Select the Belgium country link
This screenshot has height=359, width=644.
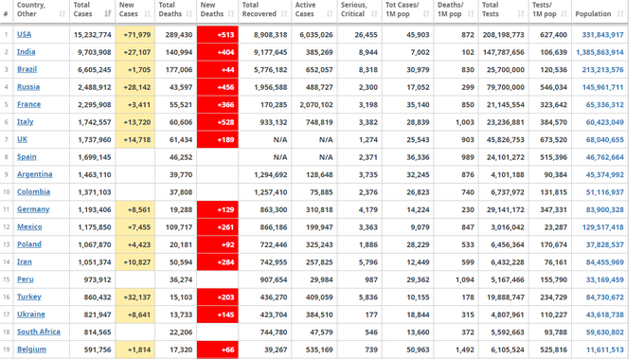point(31,350)
